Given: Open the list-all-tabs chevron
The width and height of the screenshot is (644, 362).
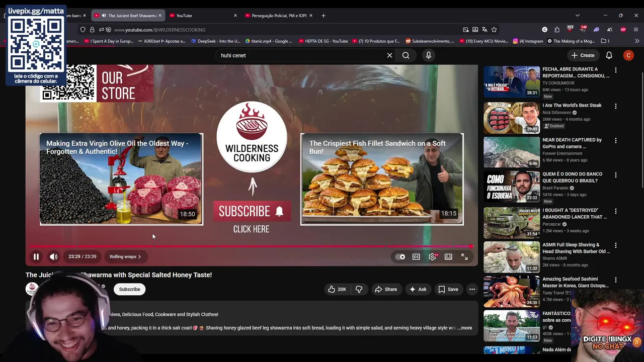Looking at the screenshot, I should coord(577,16).
